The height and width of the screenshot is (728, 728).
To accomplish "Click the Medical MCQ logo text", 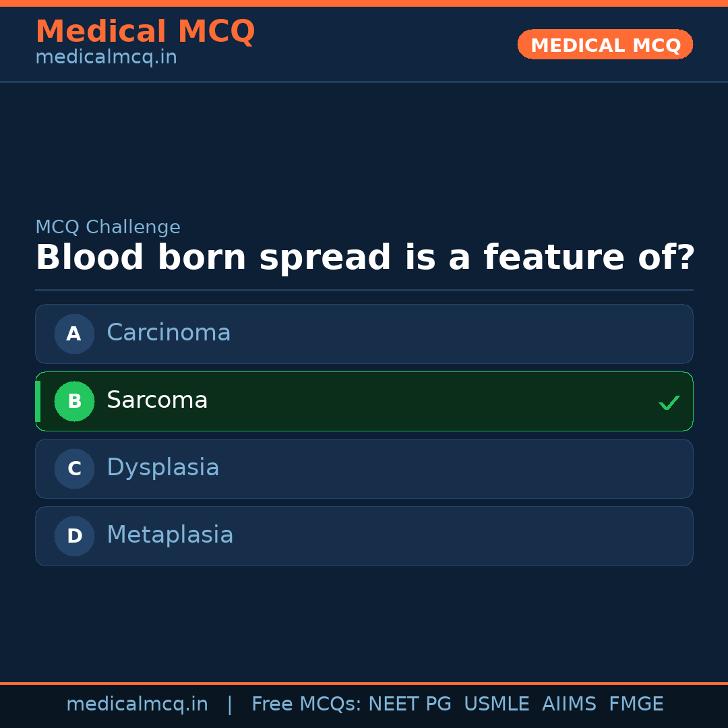I will (146, 31).
